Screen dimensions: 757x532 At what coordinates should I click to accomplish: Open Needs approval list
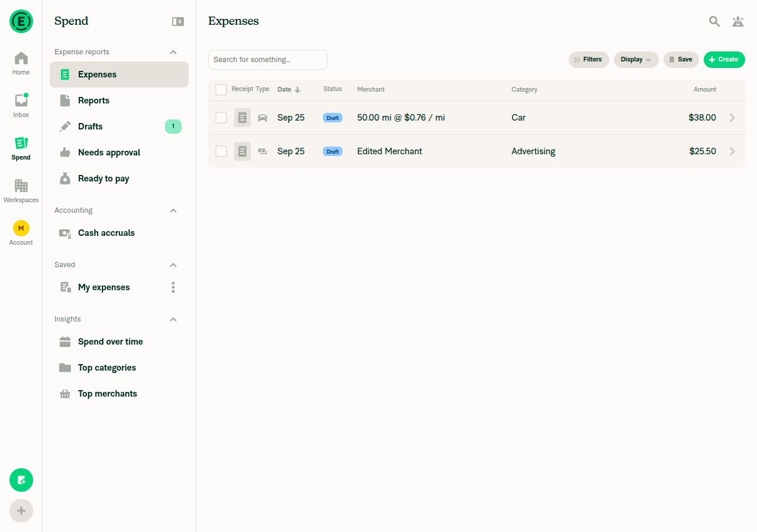tap(119, 153)
